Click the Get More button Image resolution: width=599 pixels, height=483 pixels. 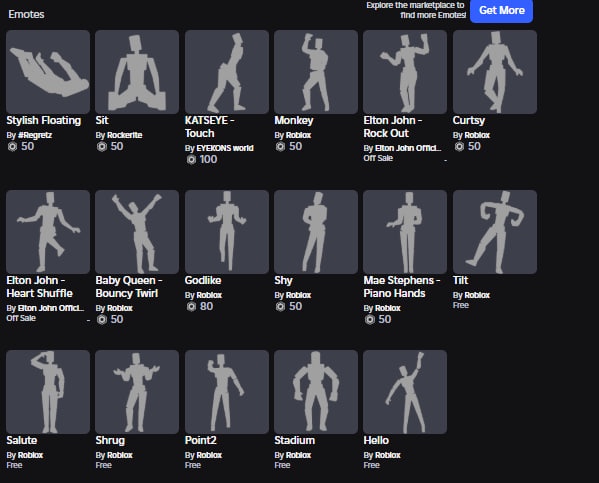click(502, 11)
